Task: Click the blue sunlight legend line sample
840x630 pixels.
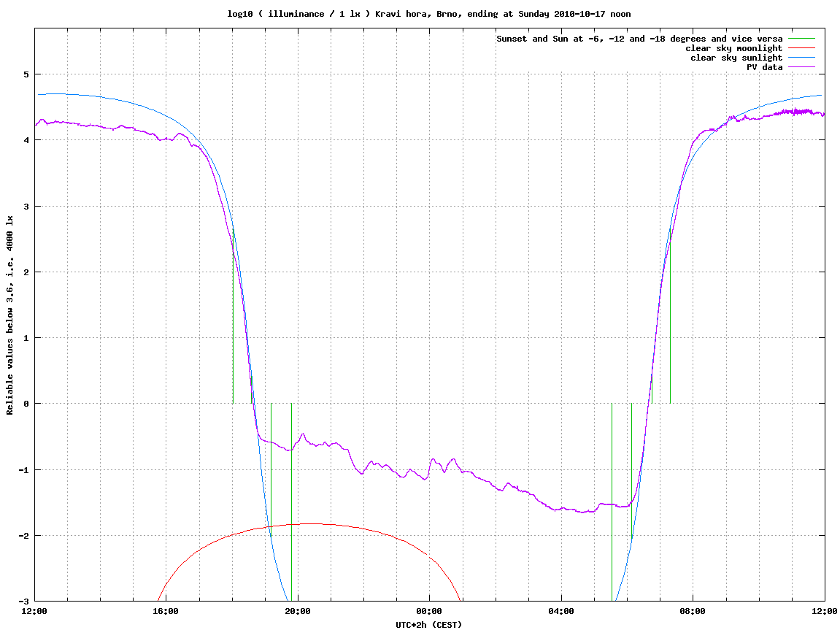Action: click(801, 58)
